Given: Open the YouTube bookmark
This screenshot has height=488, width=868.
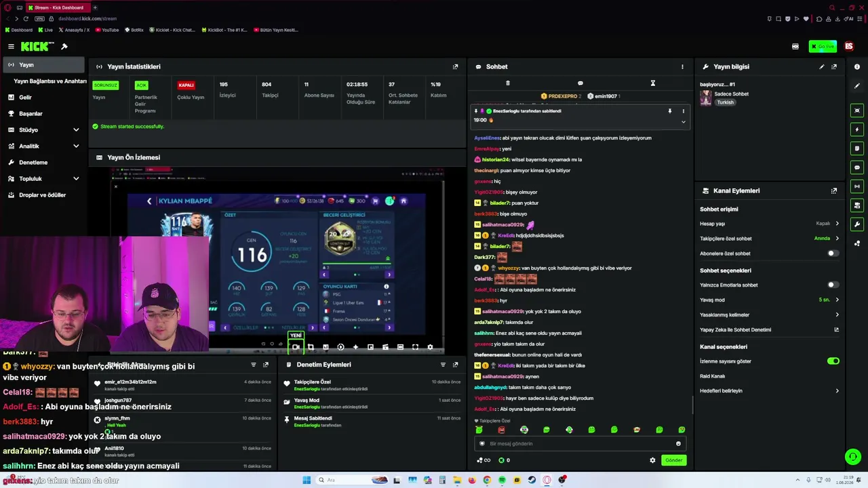Looking at the screenshot, I should point(107,30).
